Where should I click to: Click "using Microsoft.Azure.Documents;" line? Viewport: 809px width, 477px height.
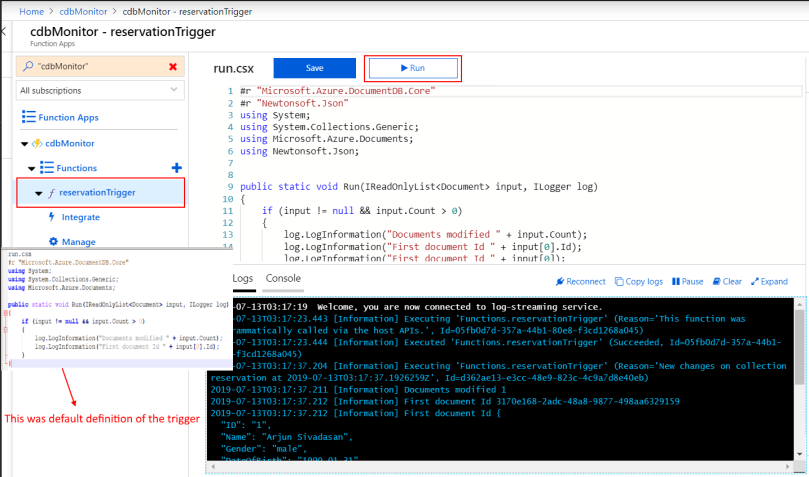327,139
